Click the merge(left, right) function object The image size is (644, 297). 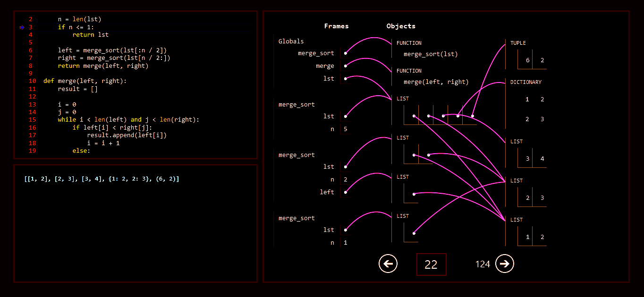[436, 82]
